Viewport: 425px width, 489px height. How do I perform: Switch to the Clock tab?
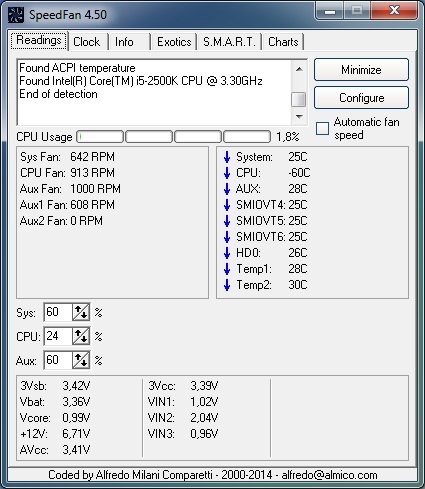[x=87, y=42]
